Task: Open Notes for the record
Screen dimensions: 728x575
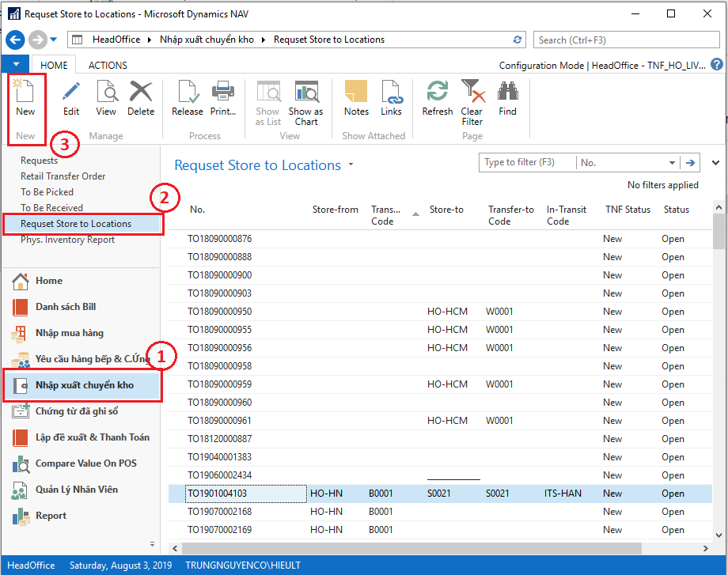Action: coord(356,97)
